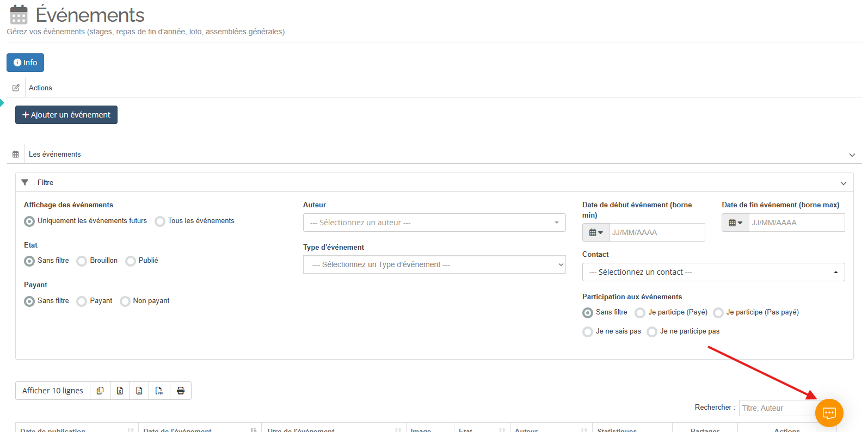Click the 'Ajouter un événement' button
Image resolution: width=868 pixels, height=432 pixels.
66,115
